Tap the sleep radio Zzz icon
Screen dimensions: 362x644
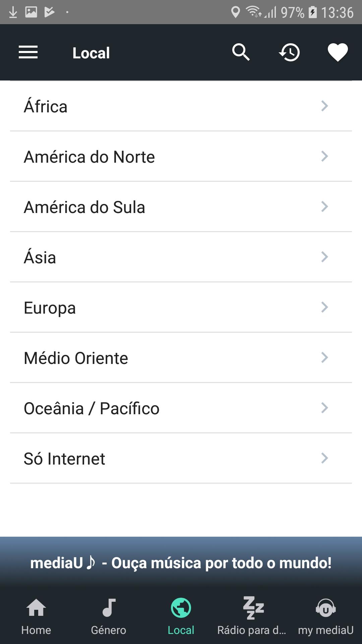253,608
